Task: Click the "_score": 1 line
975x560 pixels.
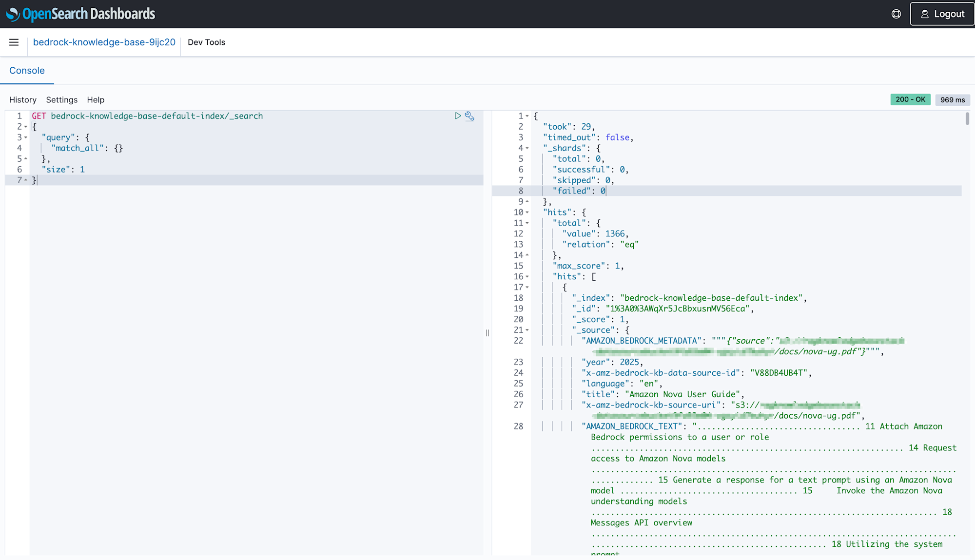Action: (600, 320)
